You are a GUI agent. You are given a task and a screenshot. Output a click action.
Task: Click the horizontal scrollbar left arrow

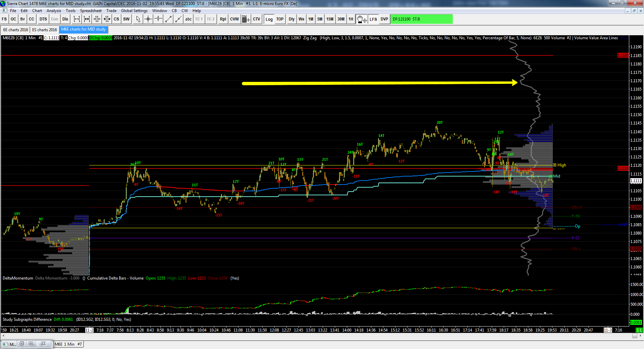tap(3, 336)
